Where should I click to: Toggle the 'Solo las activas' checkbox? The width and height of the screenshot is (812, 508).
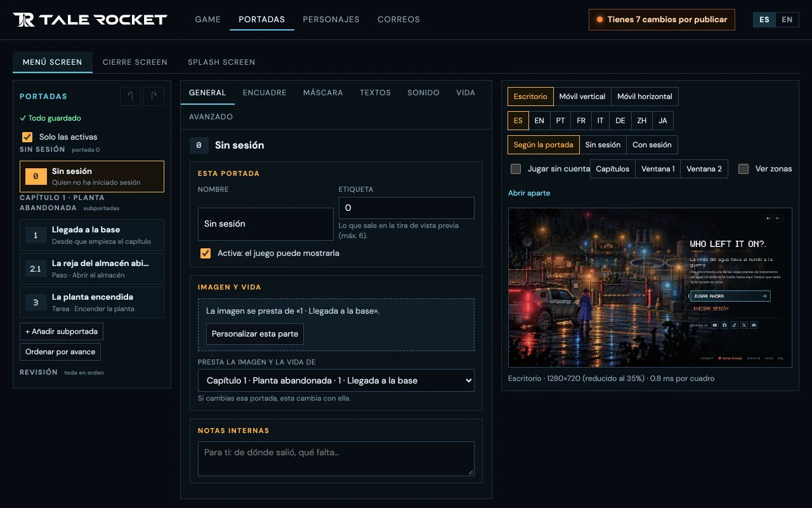pos(27,137)
